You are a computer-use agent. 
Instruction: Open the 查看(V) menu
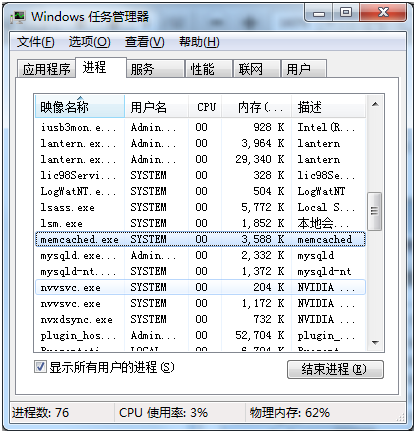click(x=145, y=42)
